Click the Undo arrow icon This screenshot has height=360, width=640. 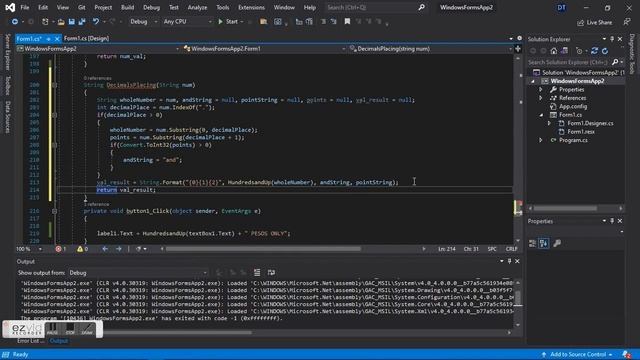96,22
